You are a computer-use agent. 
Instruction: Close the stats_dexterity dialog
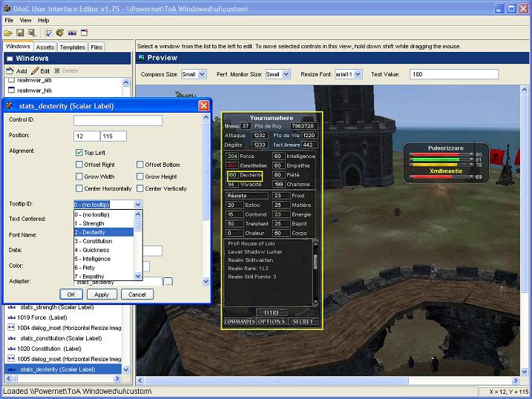[203, 106]
